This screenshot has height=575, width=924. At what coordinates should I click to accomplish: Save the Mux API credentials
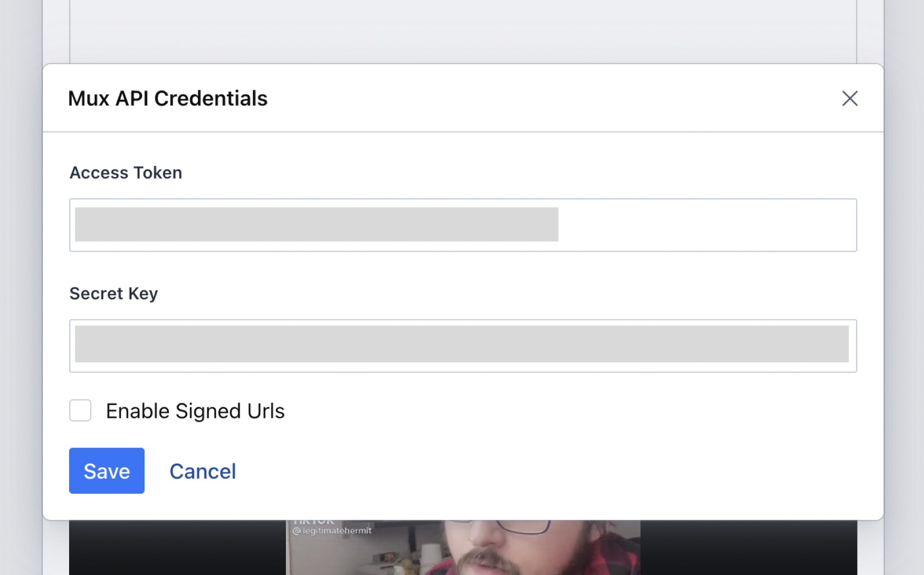click(x=106, y=471)
